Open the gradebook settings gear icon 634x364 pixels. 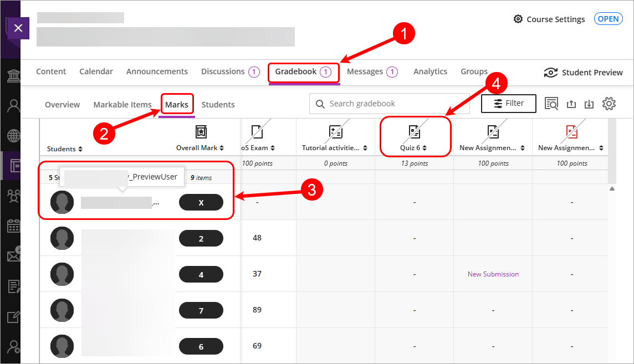(x=609, y=104)
